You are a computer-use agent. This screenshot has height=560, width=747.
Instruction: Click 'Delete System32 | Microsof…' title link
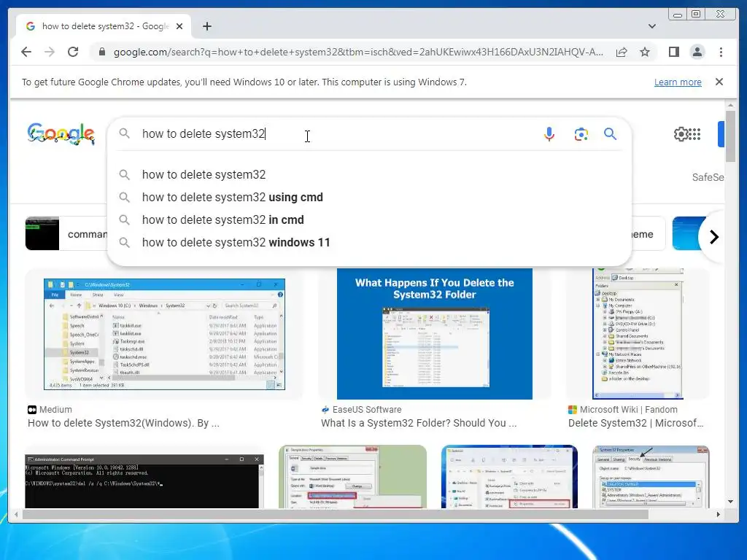pos(635,423)
